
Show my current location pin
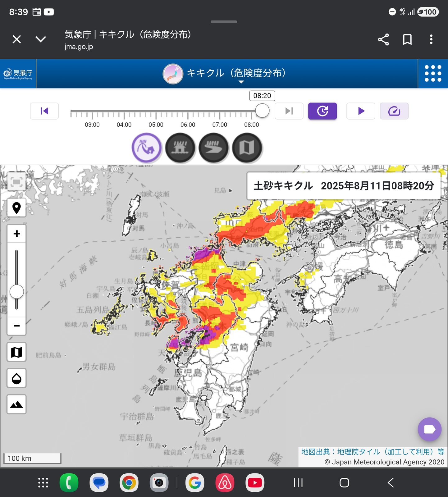pyautogui.click(x=16, y=208)
